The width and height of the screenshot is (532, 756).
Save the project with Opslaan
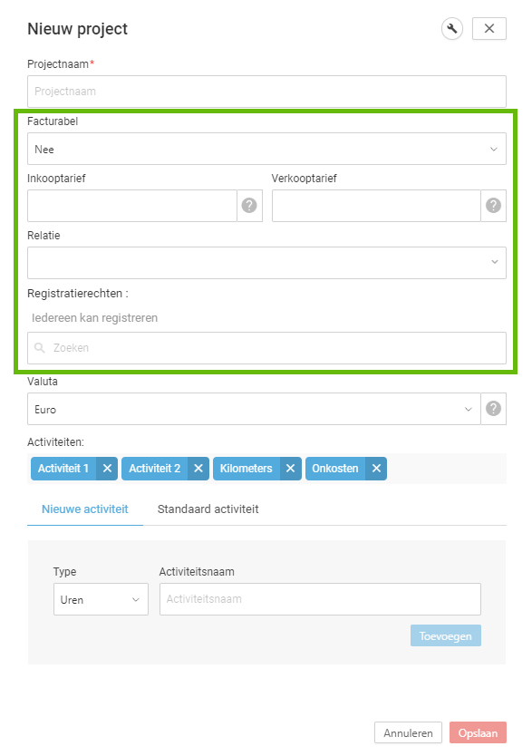478,732
